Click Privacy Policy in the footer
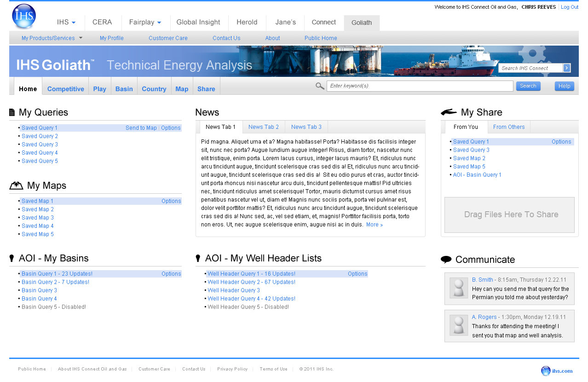The width and height of the screenshot is (588, 382). [232, 369]
